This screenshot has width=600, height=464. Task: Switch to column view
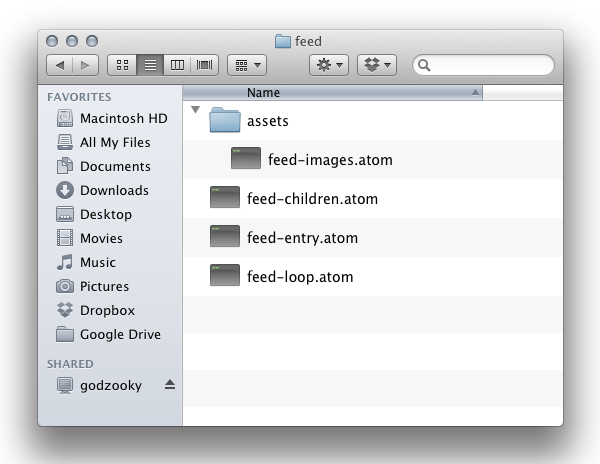177,65
